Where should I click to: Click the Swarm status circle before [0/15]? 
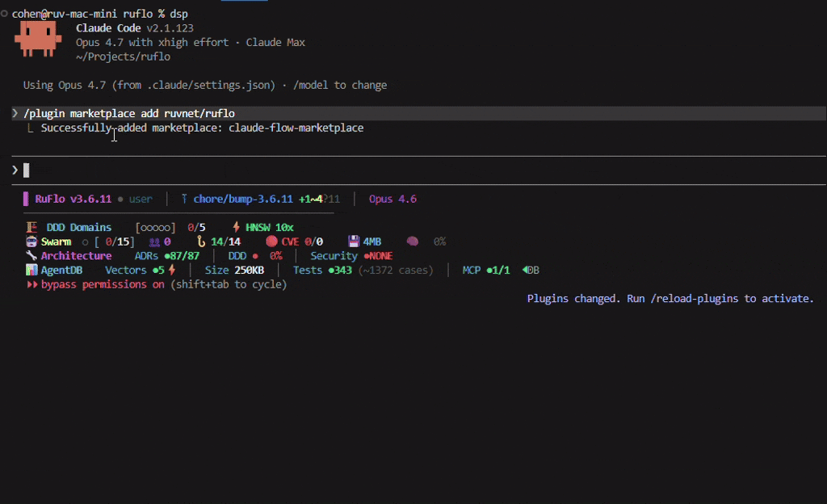[85, 242]
